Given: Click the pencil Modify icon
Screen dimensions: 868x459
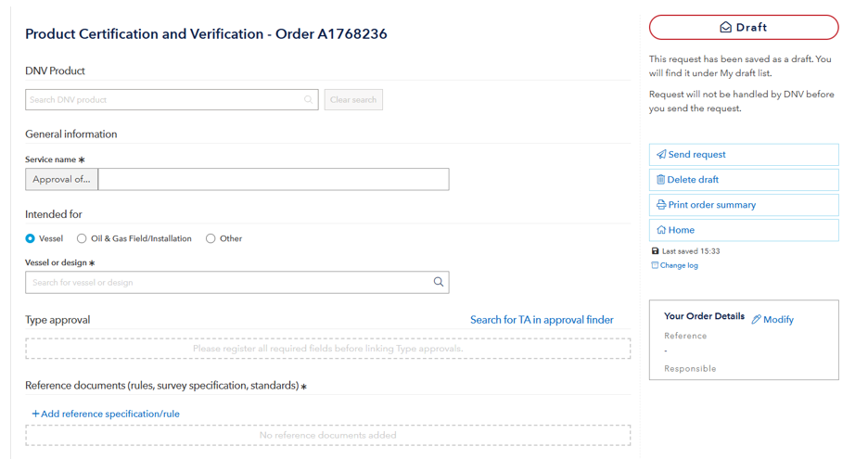Looking at the screenshot, I should [757, 320].
